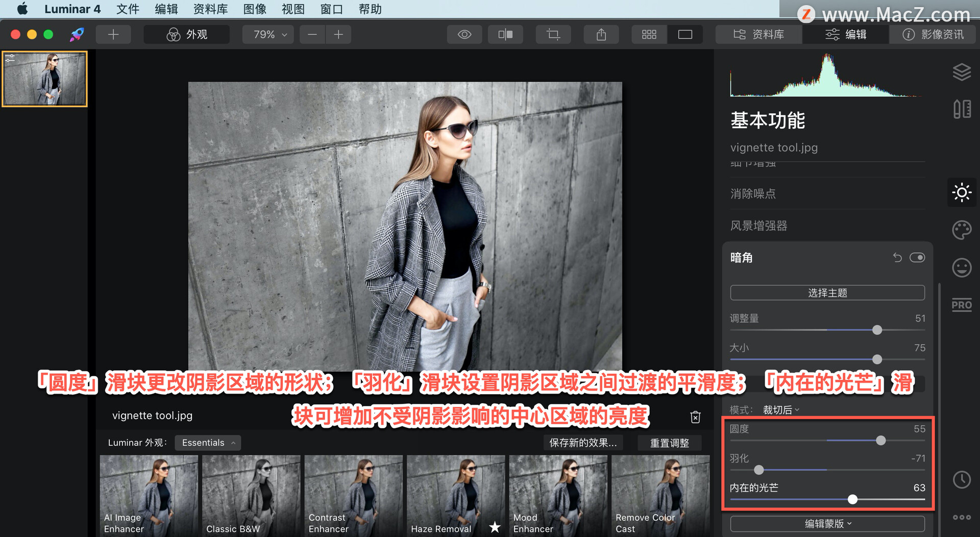The image size is (980, 537).
Task: Open the Portrait face icon tab
Action: pyautogui.click(x=962, y=267)
